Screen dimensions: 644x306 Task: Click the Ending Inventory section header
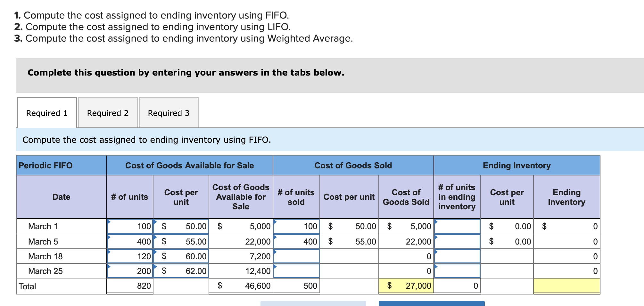coord(517,165)
